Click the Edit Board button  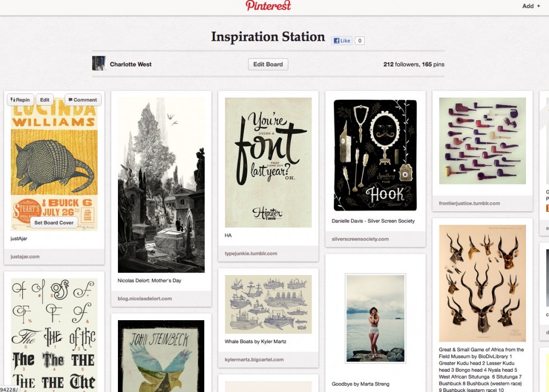[x=268, y=64]
